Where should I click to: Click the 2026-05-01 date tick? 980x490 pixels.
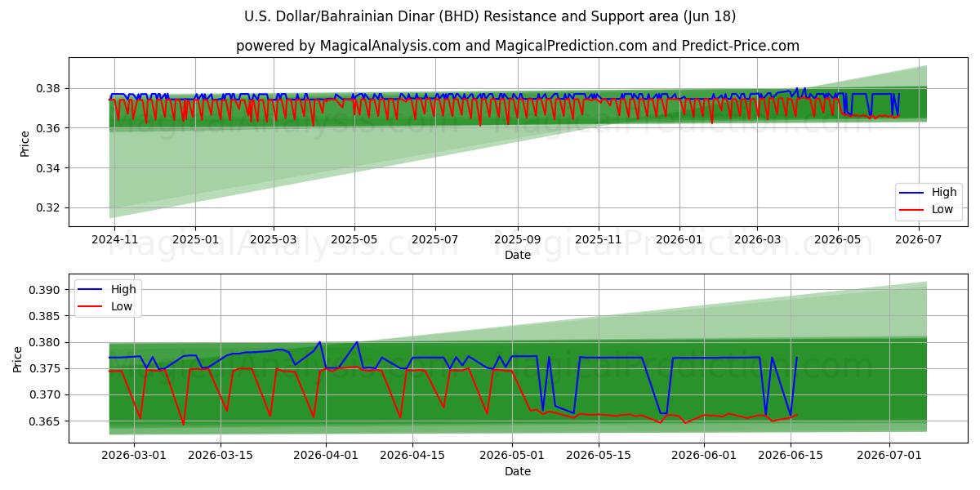512,455
